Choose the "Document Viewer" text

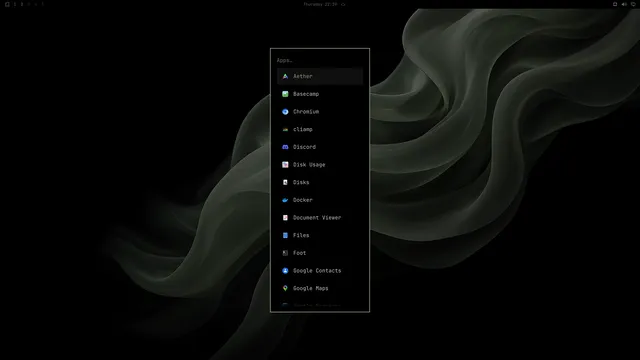point(317,218)
